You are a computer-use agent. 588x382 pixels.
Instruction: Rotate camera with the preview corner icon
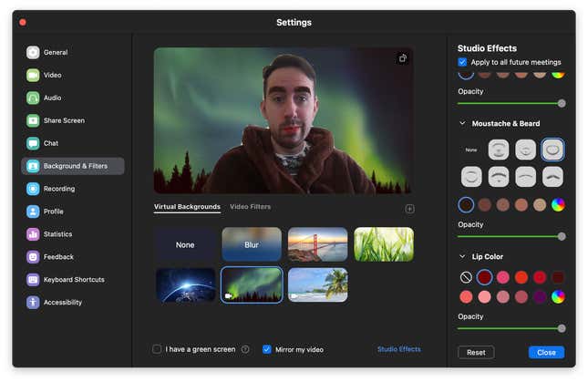pyautogui.click(x=402, y=58)
